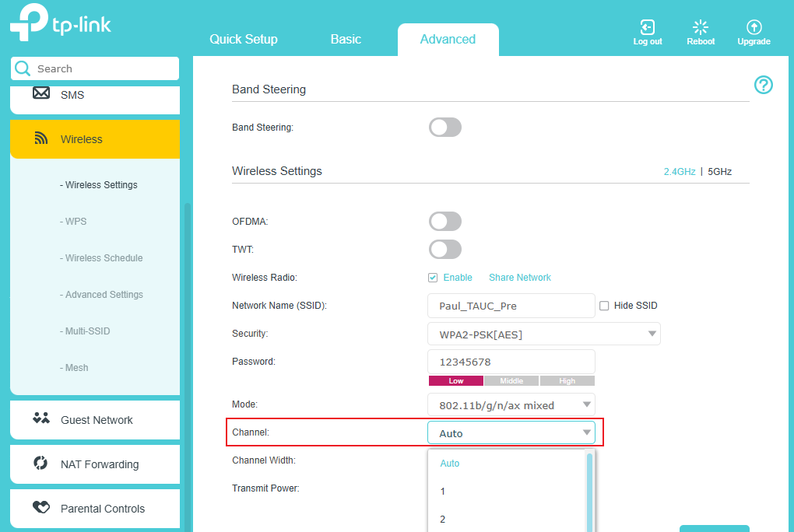This screenshot has width=794, height=532.
Task: Click the Share Network link
Action: click(x=519, y=277)
